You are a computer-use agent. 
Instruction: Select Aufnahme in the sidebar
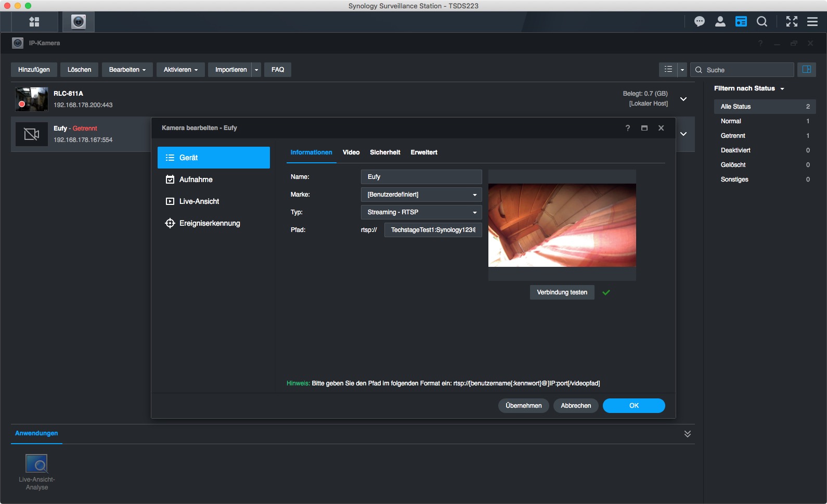[196, 179]
